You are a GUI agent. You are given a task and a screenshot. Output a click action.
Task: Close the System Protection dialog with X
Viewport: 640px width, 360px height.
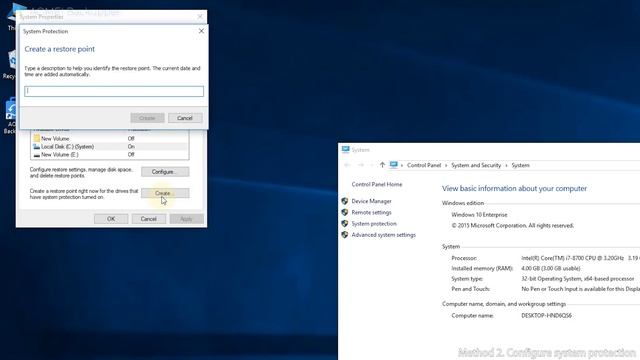coord(201,31)
